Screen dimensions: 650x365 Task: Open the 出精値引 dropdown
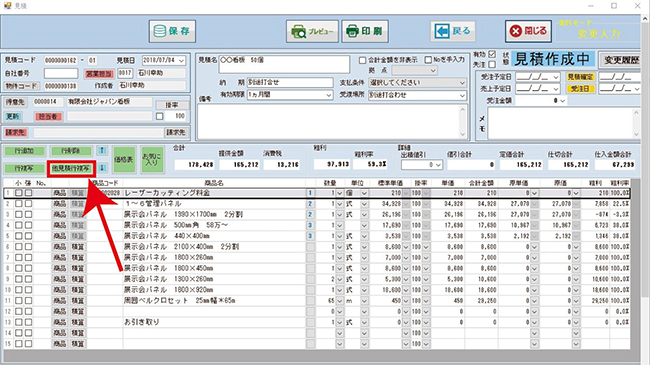coord(439,165)
